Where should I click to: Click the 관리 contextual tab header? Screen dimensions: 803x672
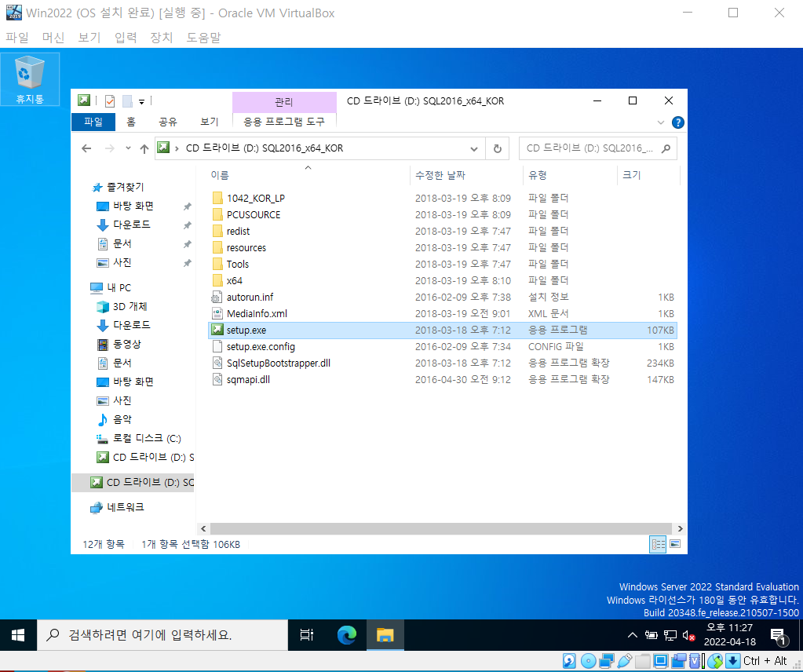[284, 102]
